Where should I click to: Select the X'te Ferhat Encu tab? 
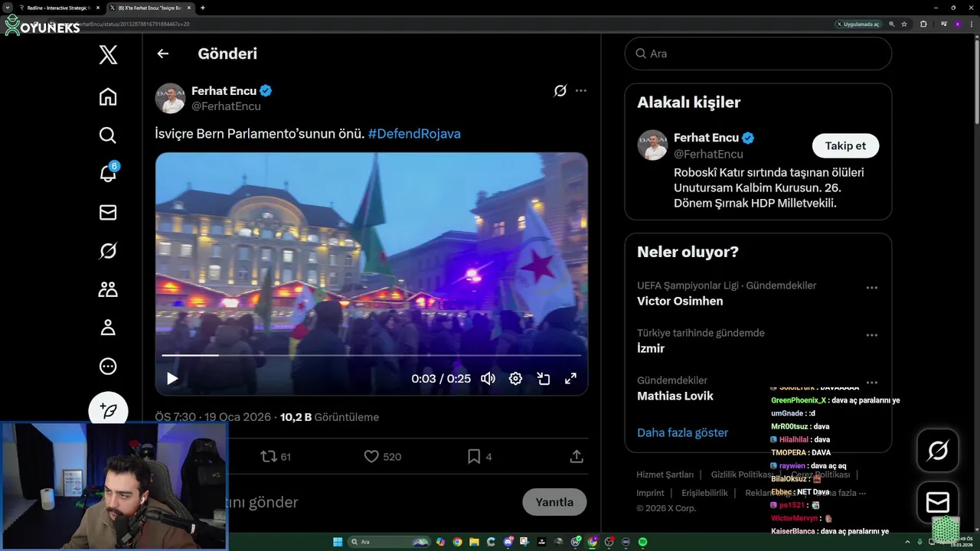pyautogui.click(x=149, y=8)
